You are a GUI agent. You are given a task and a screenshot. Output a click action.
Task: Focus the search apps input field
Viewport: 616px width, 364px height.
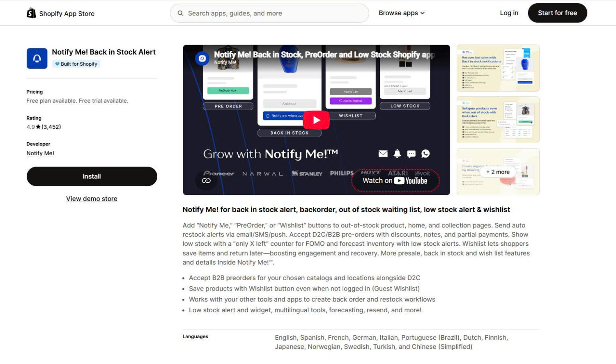[269, 13]
